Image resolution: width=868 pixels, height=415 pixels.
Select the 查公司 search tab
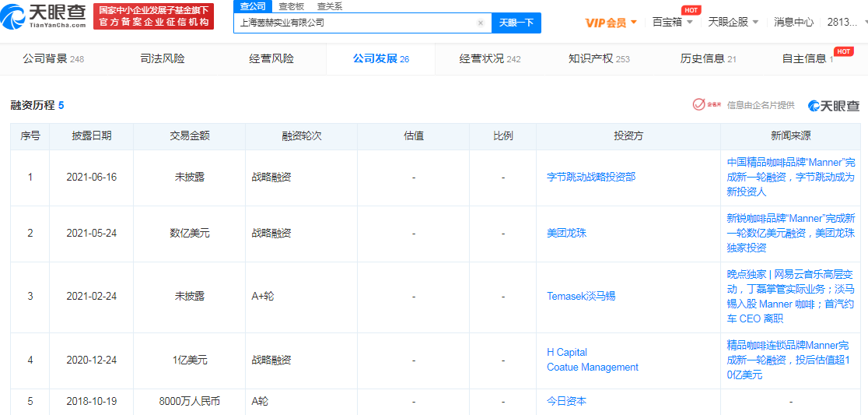[253, 6]
